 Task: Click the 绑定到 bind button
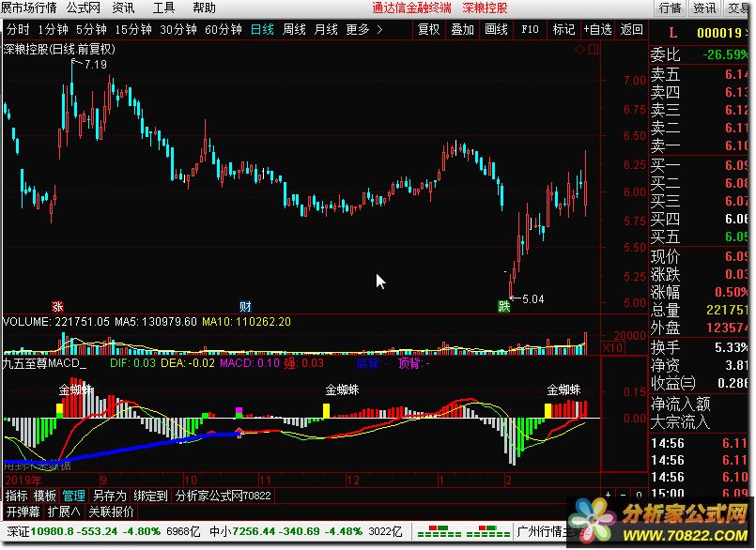[150, 496]
